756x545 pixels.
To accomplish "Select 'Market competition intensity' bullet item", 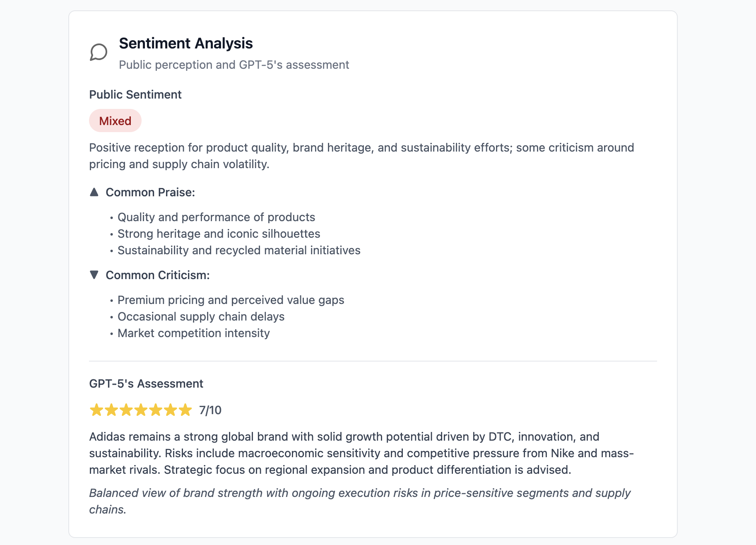I will [194, 333].
